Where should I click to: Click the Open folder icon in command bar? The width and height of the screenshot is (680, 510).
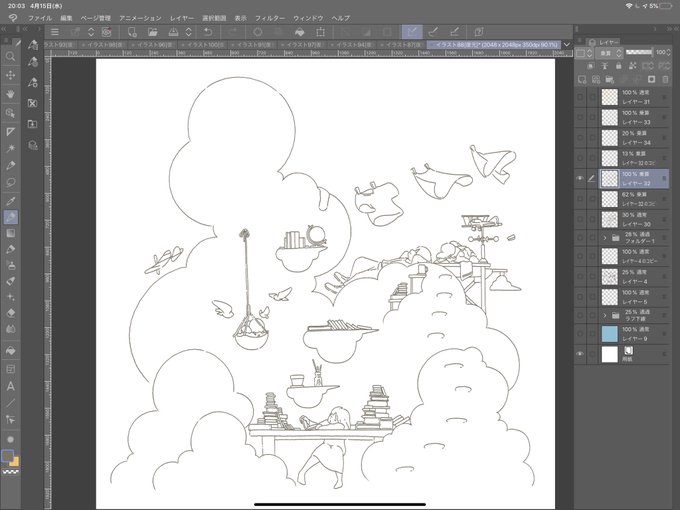click(x=152, y=32)
